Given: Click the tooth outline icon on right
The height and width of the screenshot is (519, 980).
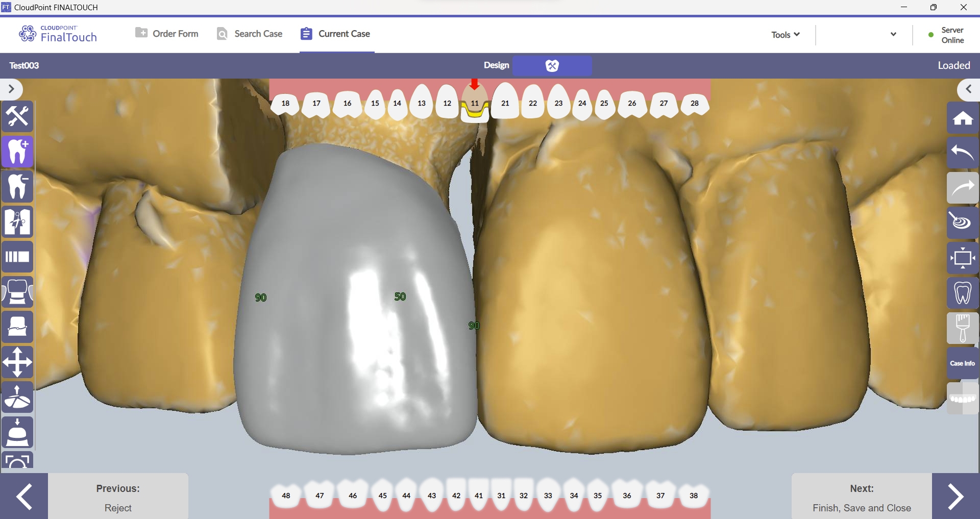Looking at the screenshot, I should tap(963, 293).
